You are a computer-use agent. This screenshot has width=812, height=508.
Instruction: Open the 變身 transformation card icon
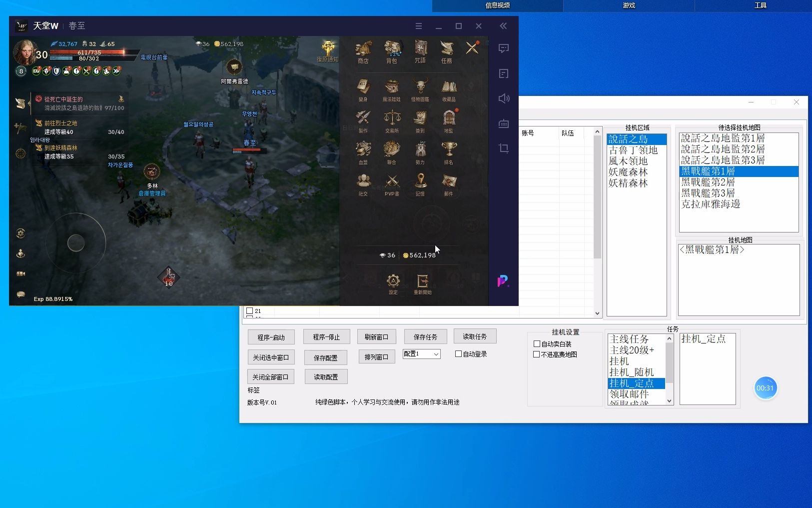(363, 89)
